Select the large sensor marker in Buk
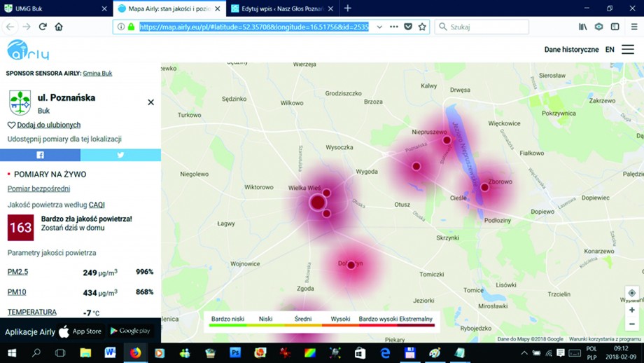Image resolution: width=644 pixels, height=363 pixels. 318,203
